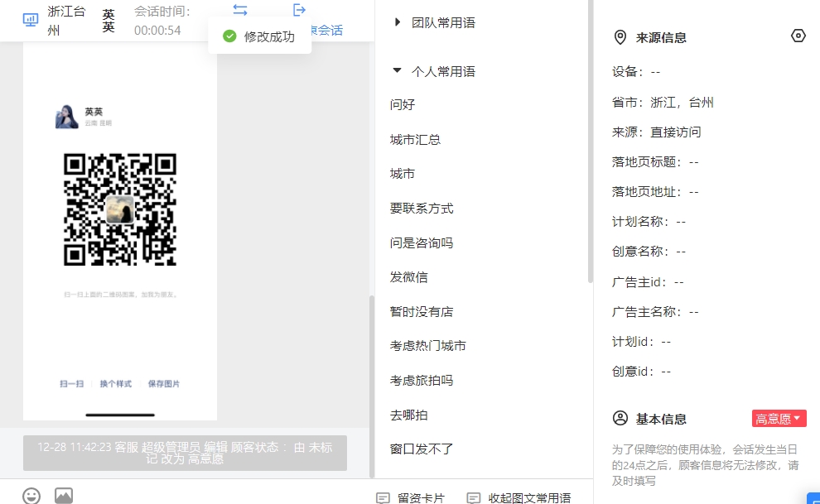
Task: Click the 落地页标题 field row
Action: tap(655, 162)
